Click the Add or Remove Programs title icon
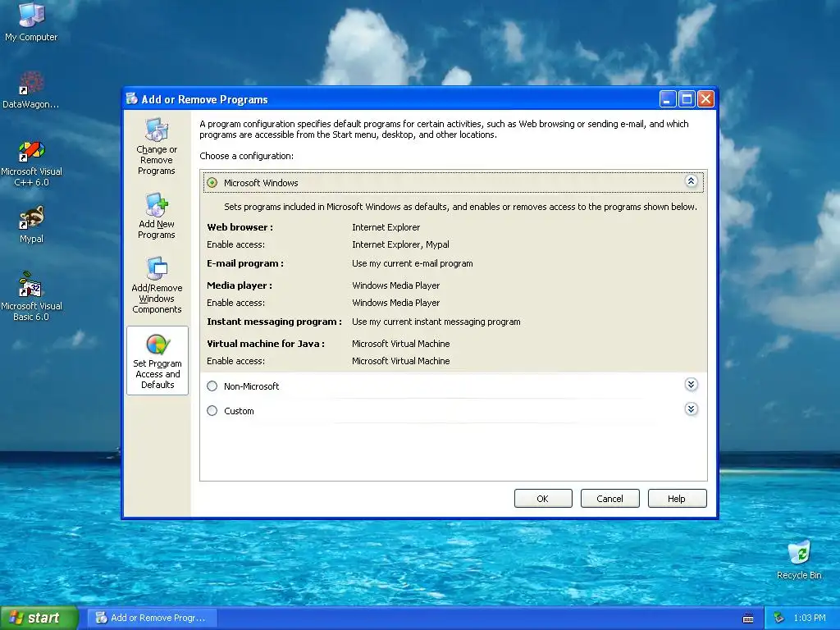The height and width of the screenshot is (630, 840). [131, 99]
